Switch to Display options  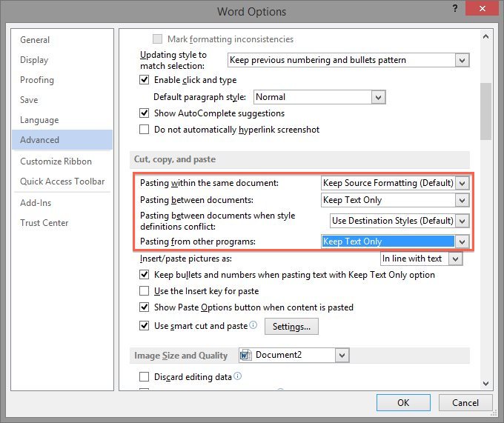(62, 60)
